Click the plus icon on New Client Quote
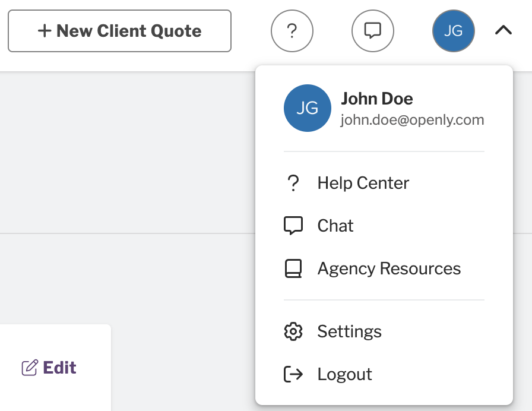 tap(45, 31)
